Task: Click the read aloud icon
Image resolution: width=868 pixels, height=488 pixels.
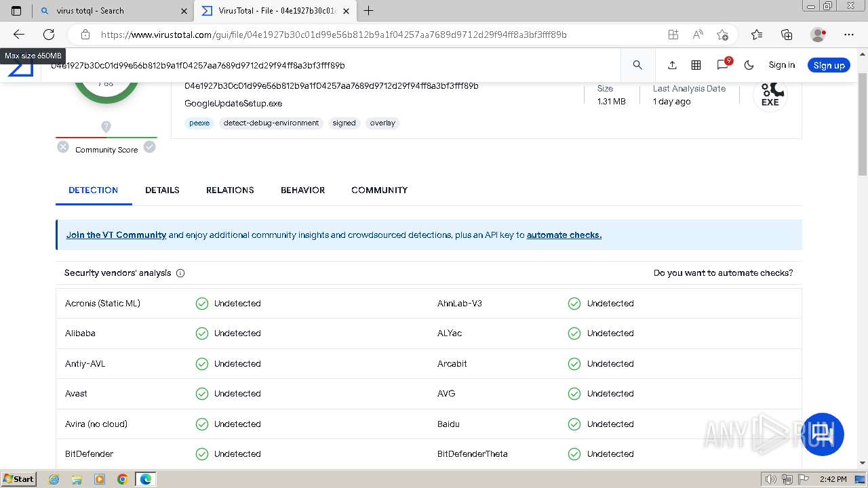Action: pyautogui.click(x=697, y=35)
